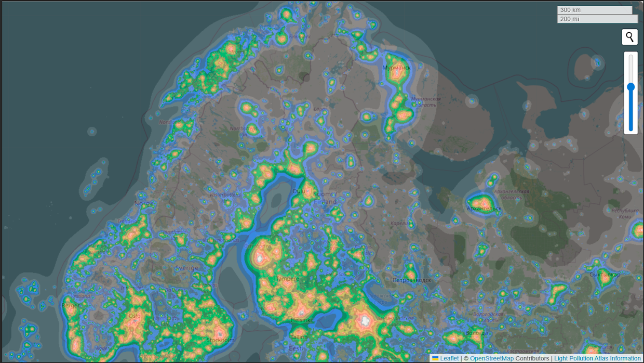
Task: Click the Tallinn label on map
Action: pyautogui.click(x=300, y=337)
